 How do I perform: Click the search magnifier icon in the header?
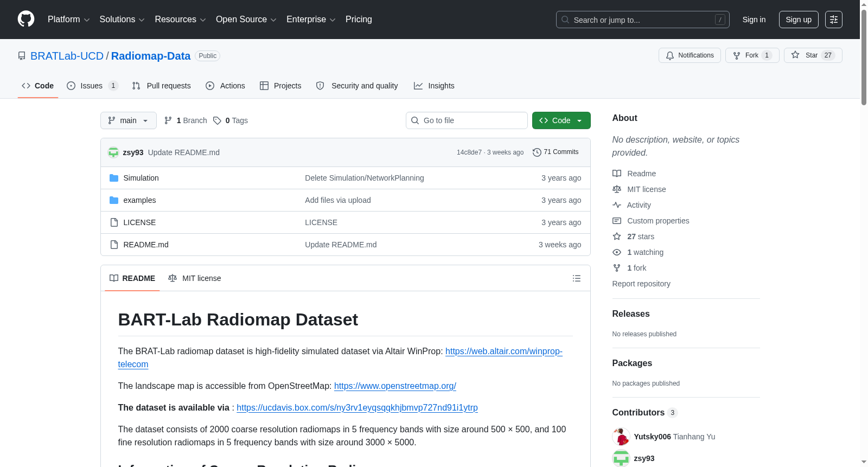click(565, 20)
